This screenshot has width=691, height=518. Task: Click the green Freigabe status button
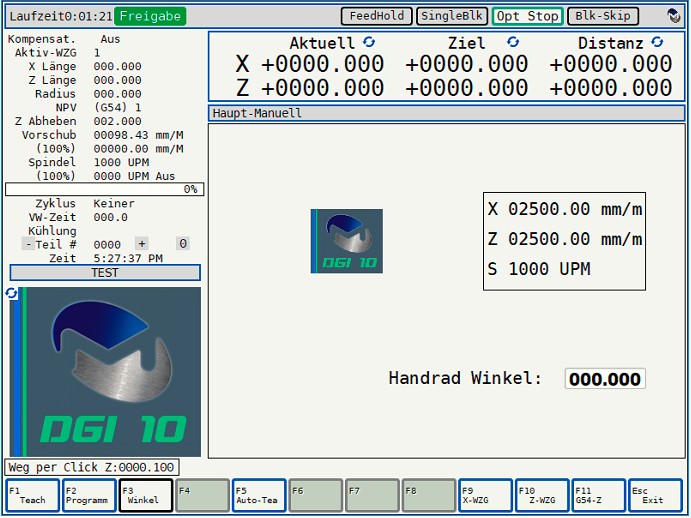(x=150, y=16)
